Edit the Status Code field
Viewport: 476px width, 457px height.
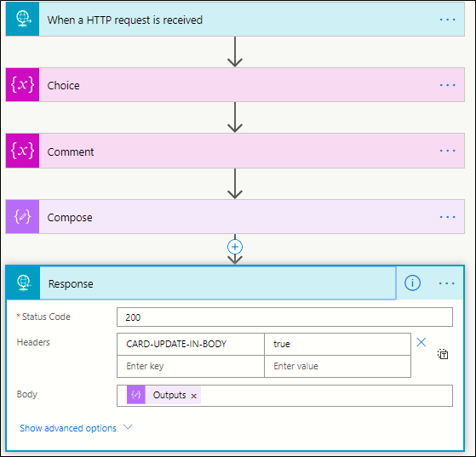[x=284, y=317]
